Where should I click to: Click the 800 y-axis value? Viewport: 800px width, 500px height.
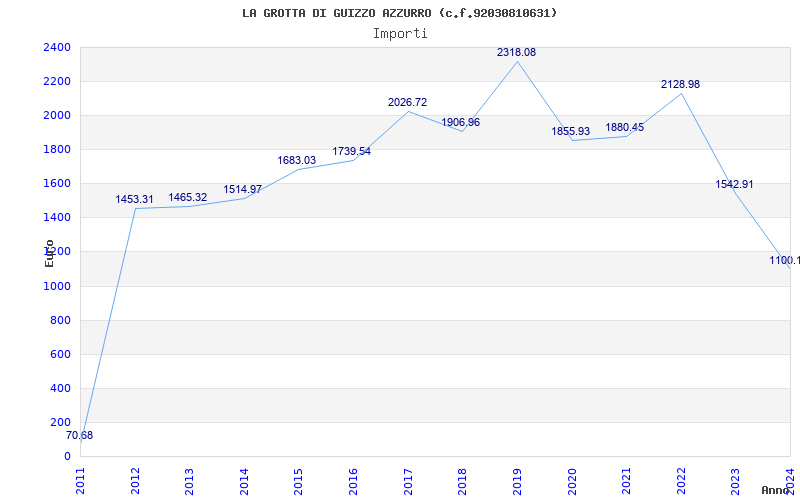pyautogui.click(x=60, y=320)
